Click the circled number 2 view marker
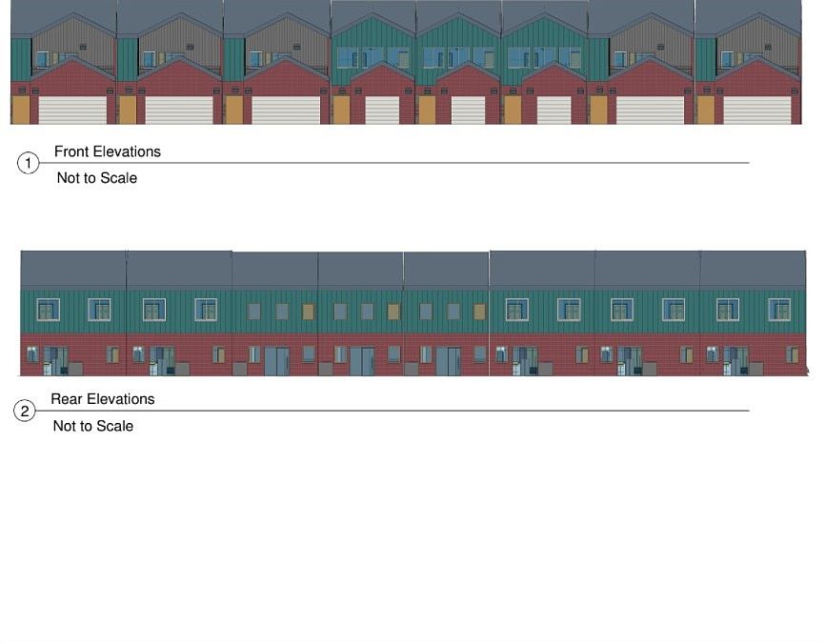The height and width of the screenshot is (644, 825). (25, 411)
